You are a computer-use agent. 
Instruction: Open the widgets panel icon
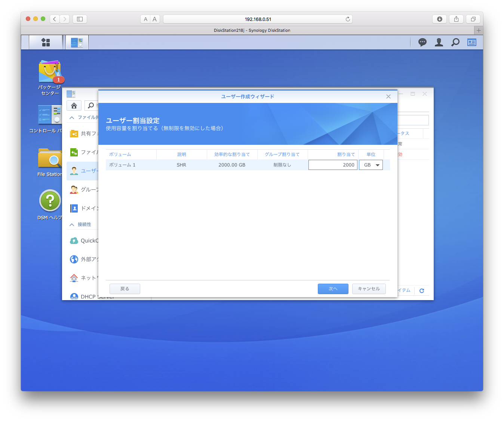click(471, 42)
